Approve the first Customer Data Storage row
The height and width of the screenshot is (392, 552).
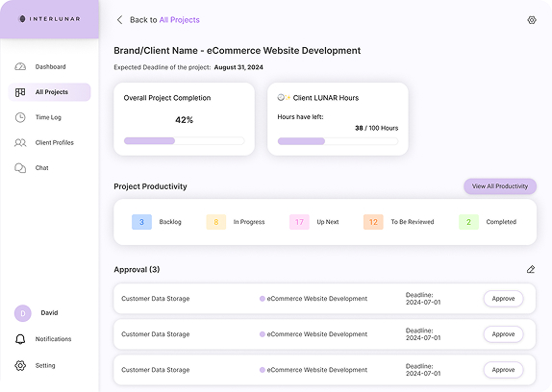pos(503,299)
